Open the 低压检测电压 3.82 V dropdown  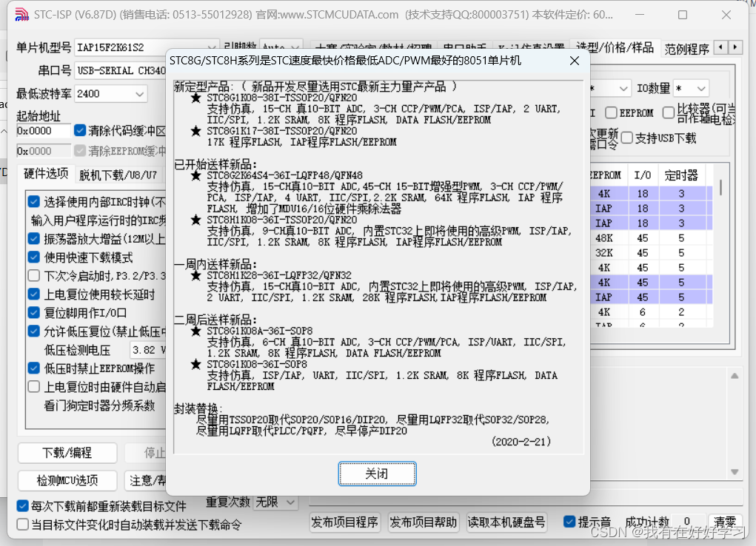point(147,350)
